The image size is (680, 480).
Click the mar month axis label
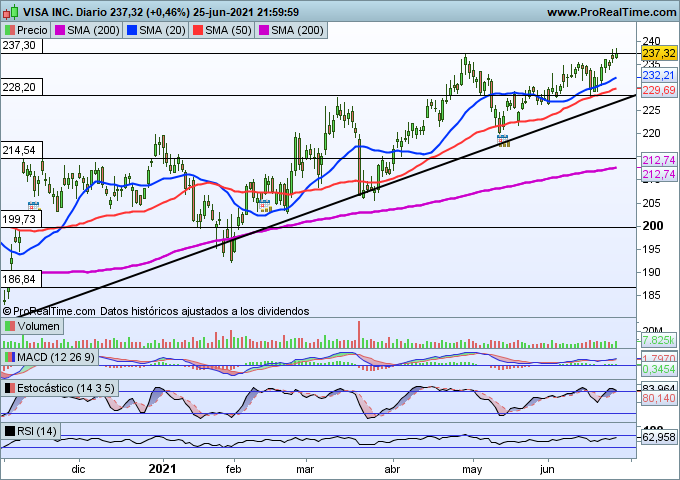pos(305,469)
